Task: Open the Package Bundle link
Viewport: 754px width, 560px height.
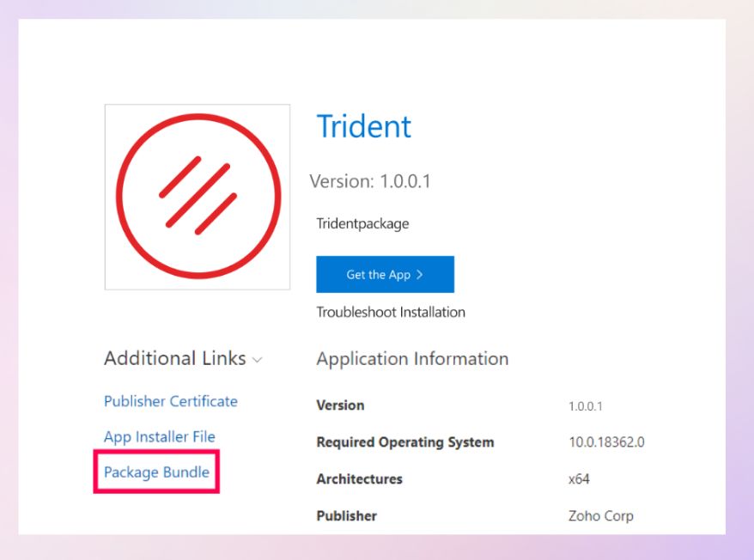Action: click(157, 472)
